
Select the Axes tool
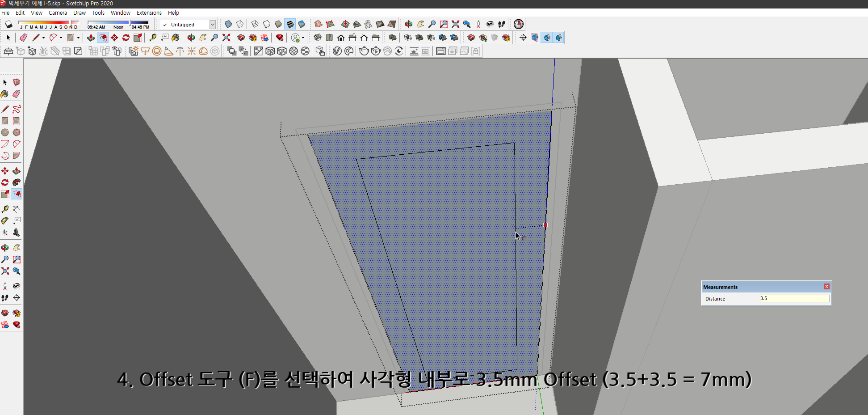[5, 233]
